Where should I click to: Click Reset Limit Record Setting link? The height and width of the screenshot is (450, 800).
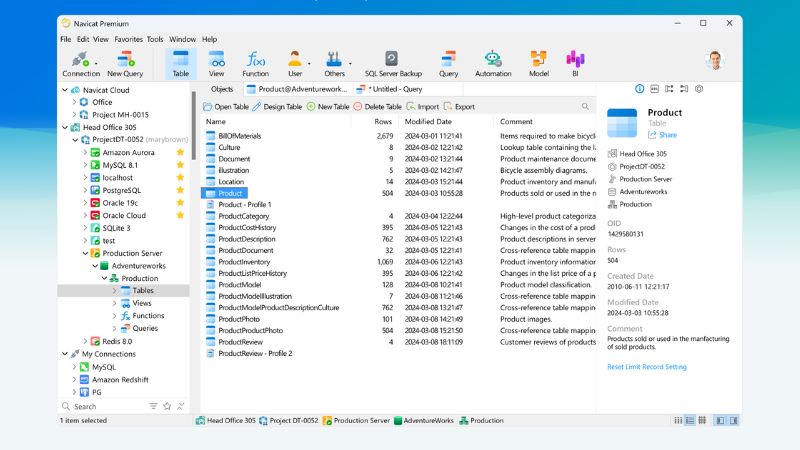click(x=646, y=367)
